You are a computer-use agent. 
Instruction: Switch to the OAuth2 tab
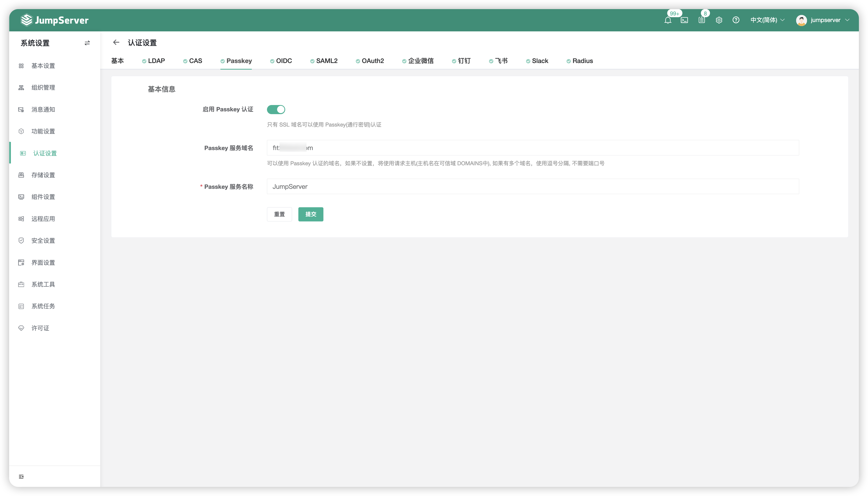(x=370, y=61)
